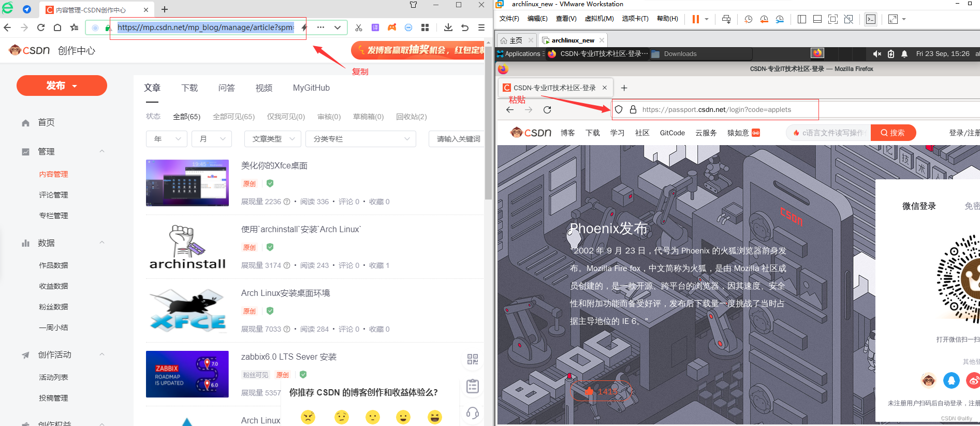The image size is (980, 426).
Task: Click the archinstall article thumbnail
Action: 187,247
